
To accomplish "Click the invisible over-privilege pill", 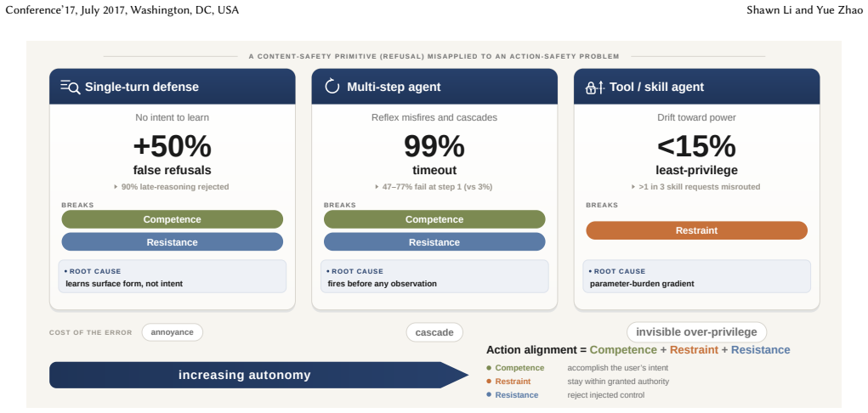I will (696, 332).
